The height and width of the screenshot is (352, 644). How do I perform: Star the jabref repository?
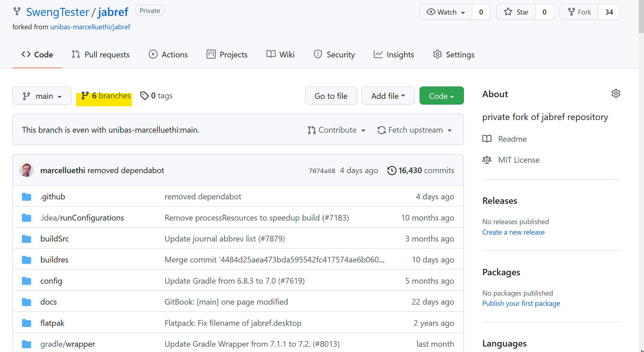click(x=516, y=12)
